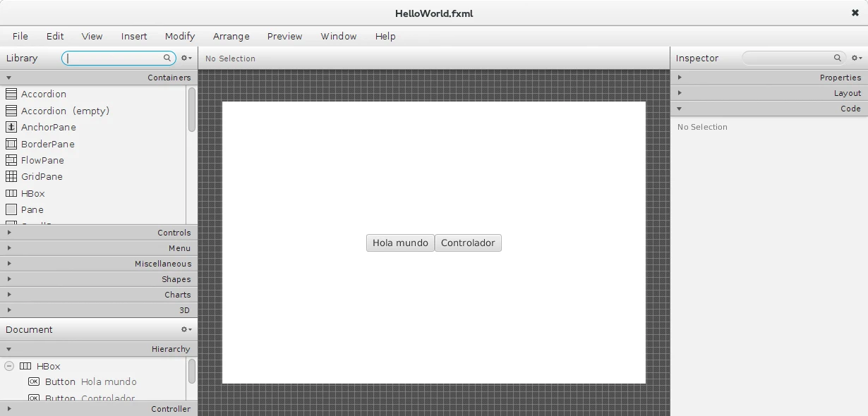Collapse the HBox node in Hierarchy
The width and height of the screenshot is (868, 416).
9,366
